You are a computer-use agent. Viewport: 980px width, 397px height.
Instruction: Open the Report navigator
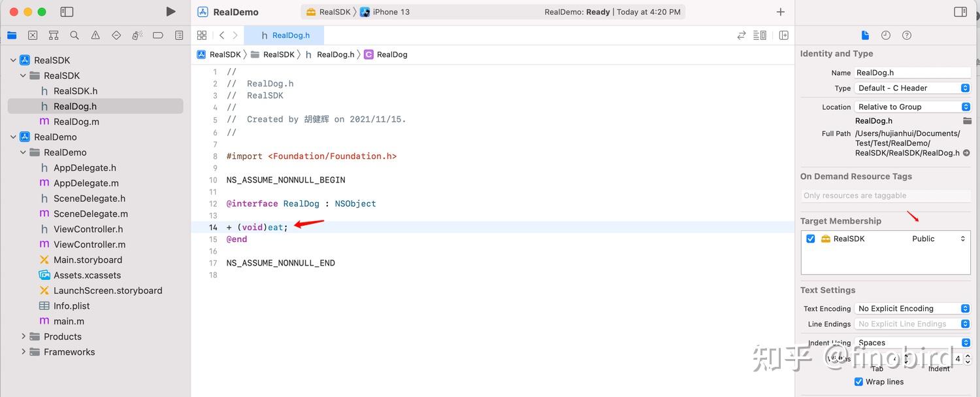tap(179, 35)
